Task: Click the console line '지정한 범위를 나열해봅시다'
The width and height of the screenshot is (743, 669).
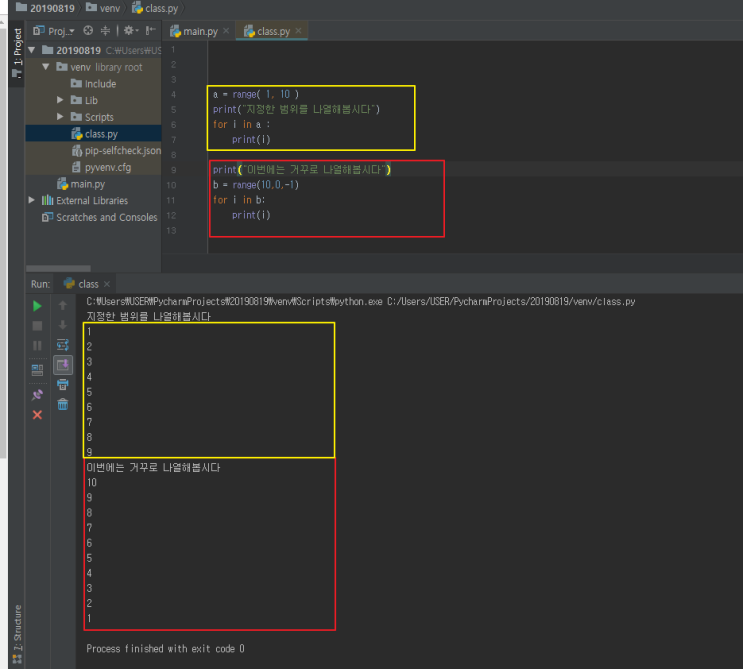Action: tap(148, 316)
